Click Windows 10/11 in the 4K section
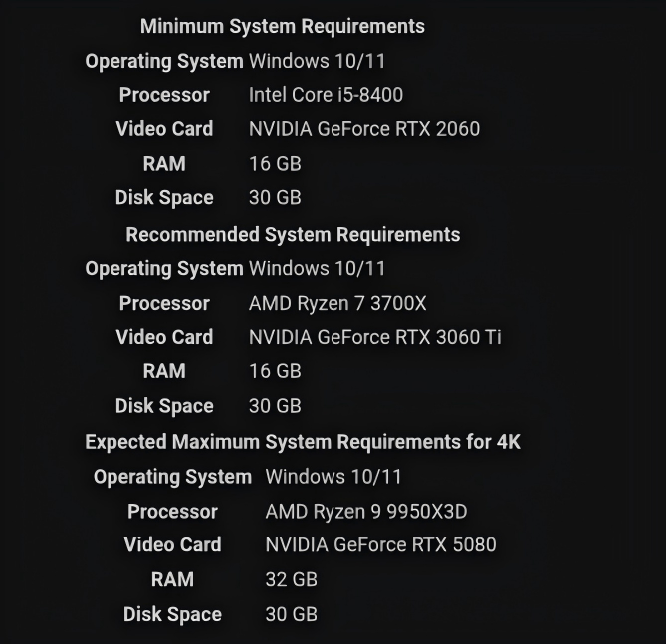The height and width of the screenshot is (644, 666). pyautogui.click(x=333, y=477)
